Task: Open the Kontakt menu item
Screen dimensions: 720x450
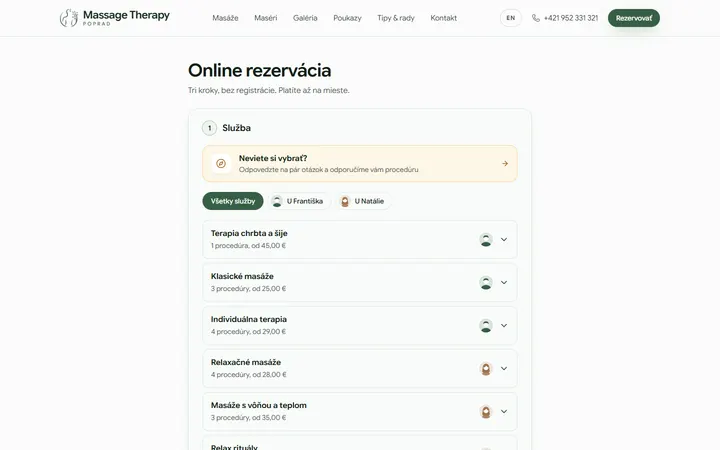Action: (444, 18)
